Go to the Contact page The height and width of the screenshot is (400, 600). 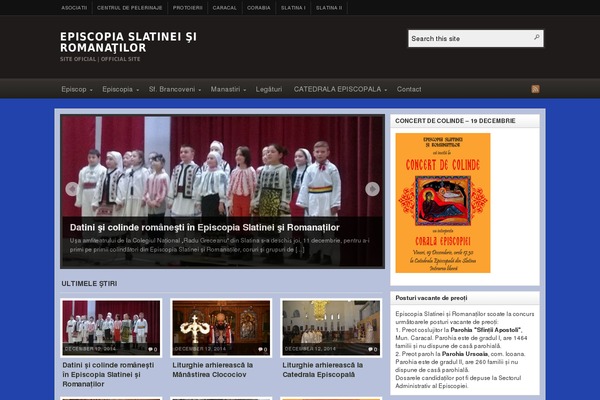pos(409,89)
